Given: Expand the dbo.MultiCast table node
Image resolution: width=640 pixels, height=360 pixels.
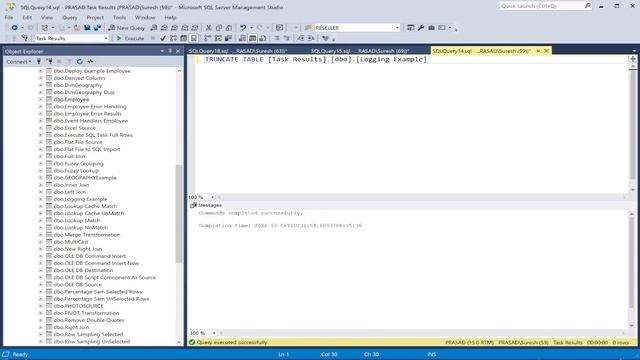Looking at the screenshot, I should (40, 242).
